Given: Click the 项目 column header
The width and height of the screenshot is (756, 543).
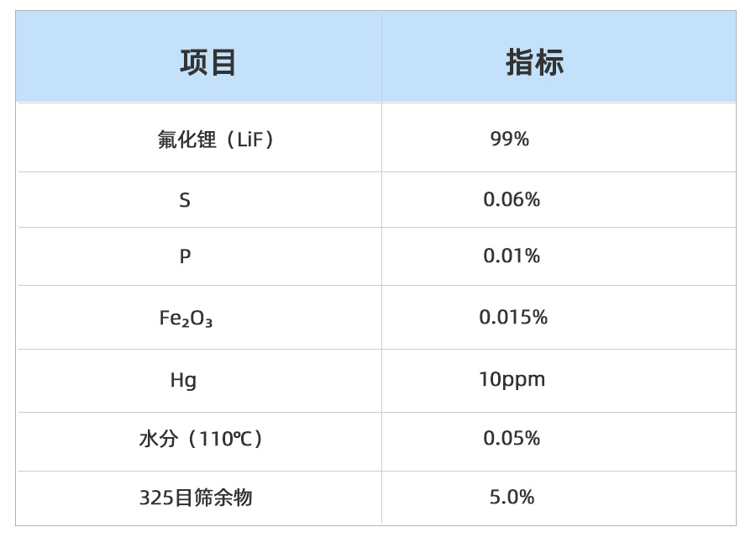Looking at the screenshot, I should click(208, 63).
